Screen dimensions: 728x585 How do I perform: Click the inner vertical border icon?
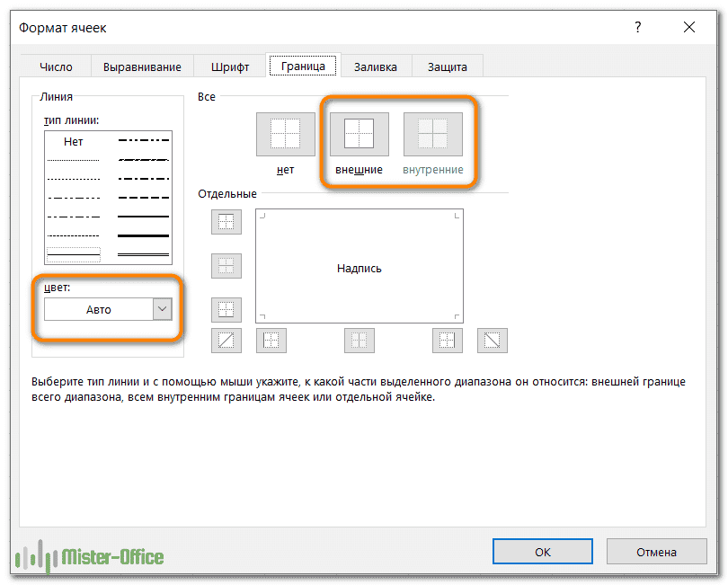tap(360, 341)
